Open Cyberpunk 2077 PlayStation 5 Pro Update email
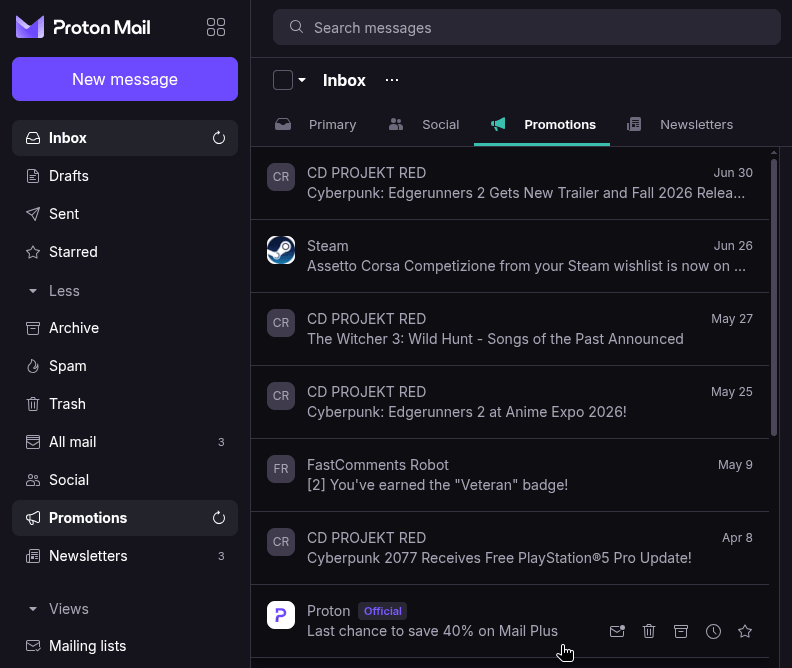Image resolution: width=792 pixels, height=668 pixels. pyautogui.click(x=510, y=548)
